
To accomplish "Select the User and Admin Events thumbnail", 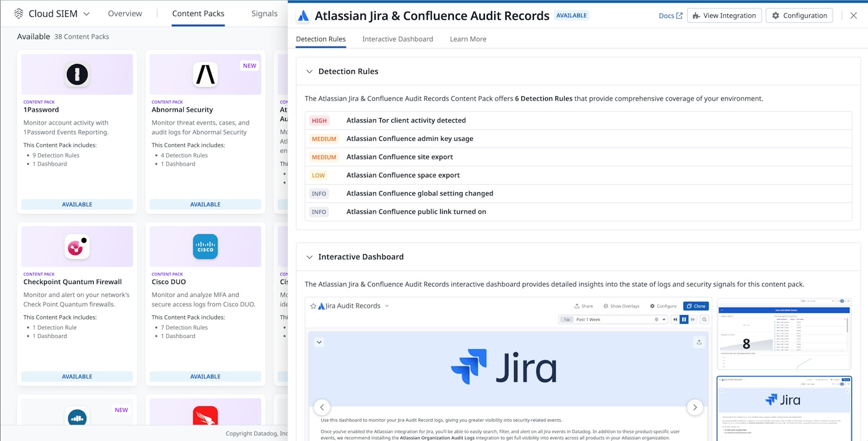I will (x=784, y=334).
